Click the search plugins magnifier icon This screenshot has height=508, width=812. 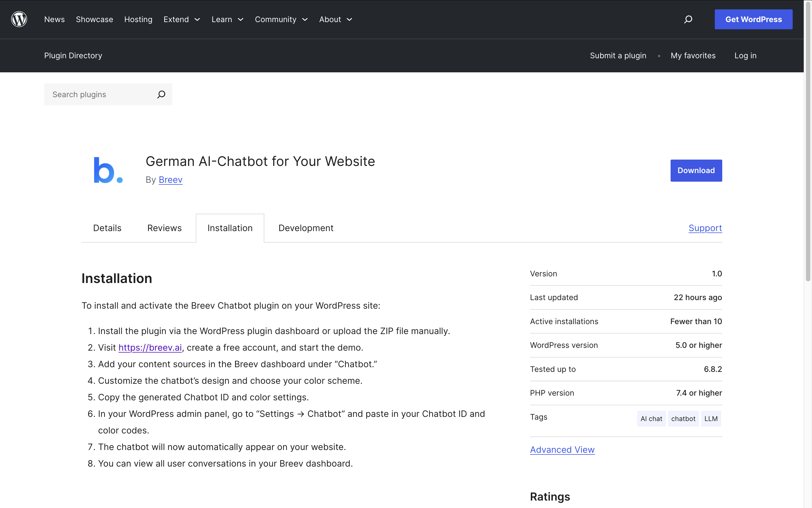coord(161,94)
